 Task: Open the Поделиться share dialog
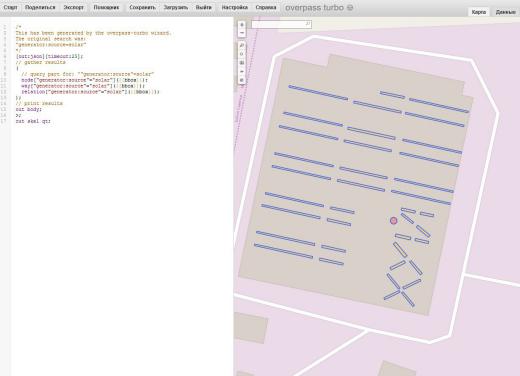[x=40, y=7]
